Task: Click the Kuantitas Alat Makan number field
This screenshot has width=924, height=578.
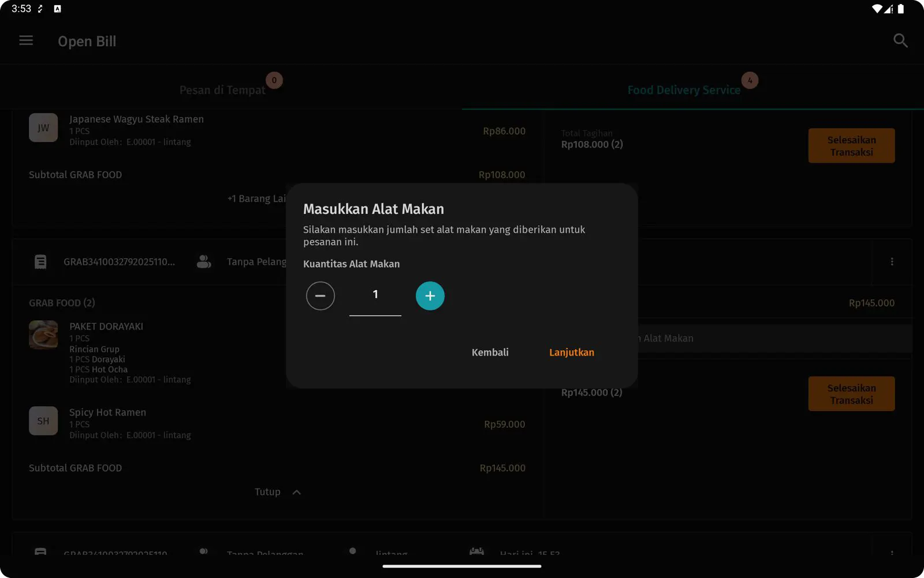Action: tap(375, 295)
